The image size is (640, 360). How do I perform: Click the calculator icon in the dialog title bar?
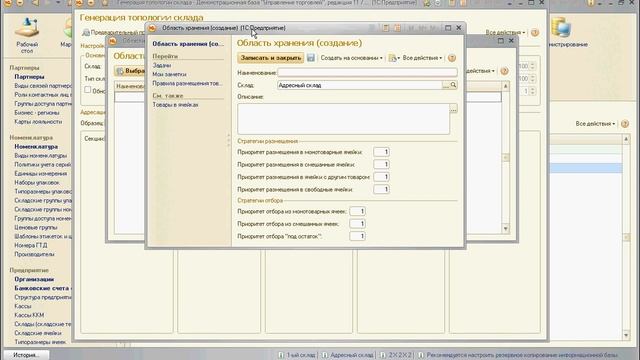click(386, 28)
